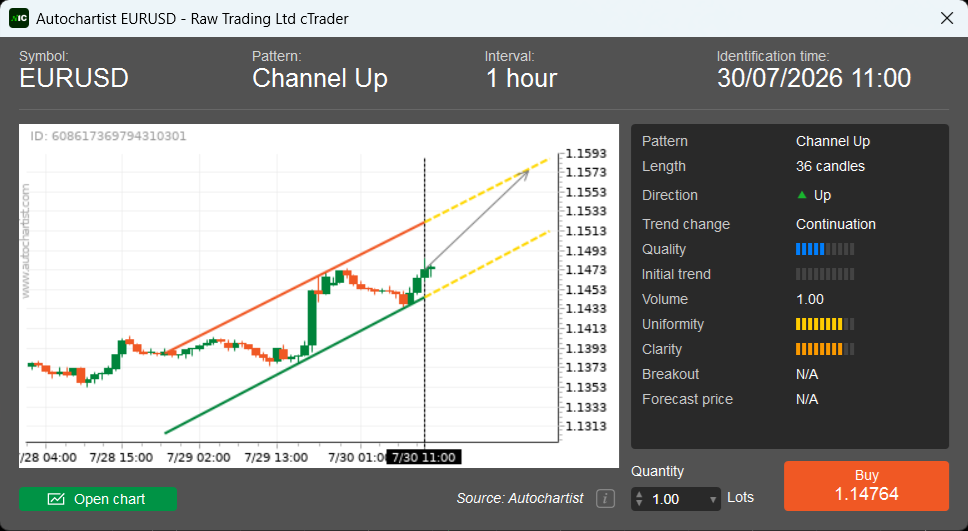Click the grey forecast arrow head on chart
This screenshot has width=968, height=531.
525,174
